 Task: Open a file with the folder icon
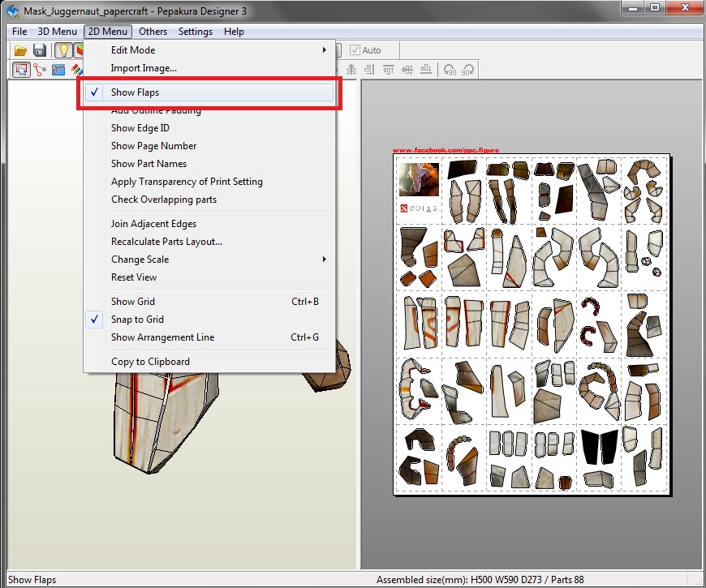point(20,50)
